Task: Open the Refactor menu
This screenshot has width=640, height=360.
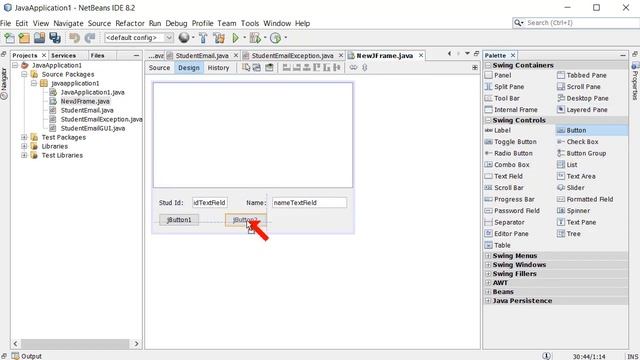Action: click(x=130, y=23)
